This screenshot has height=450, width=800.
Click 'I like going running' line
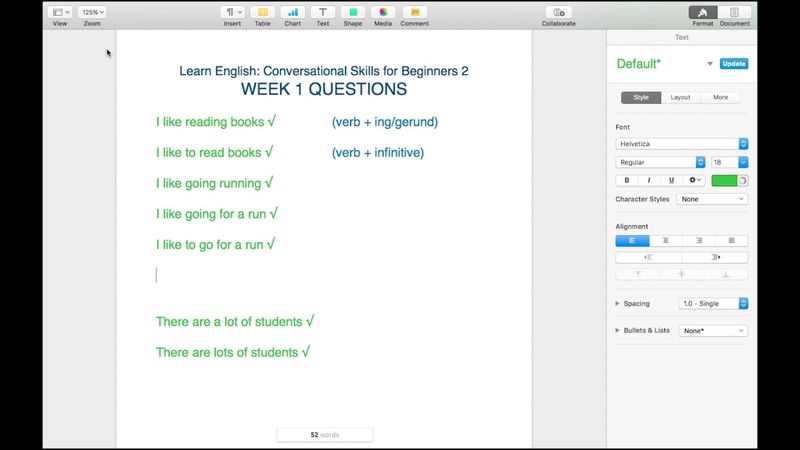pyautogui.click(x=214, y=183)
